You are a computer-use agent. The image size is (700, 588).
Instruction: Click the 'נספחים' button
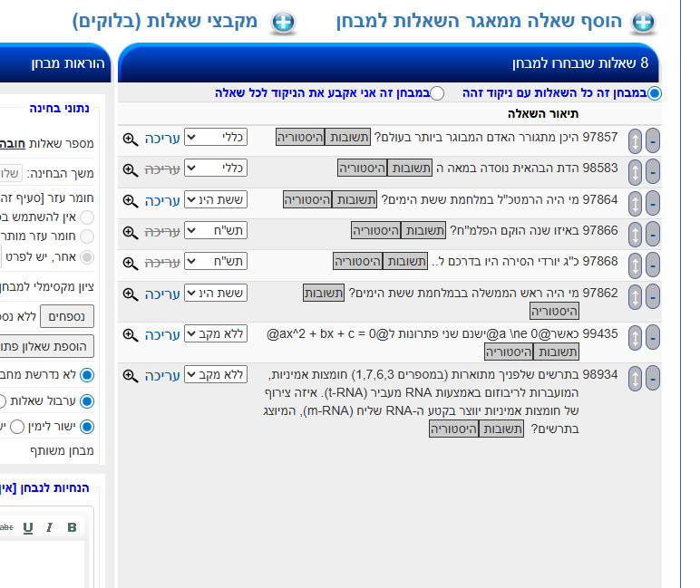click(x=67, y=316)
